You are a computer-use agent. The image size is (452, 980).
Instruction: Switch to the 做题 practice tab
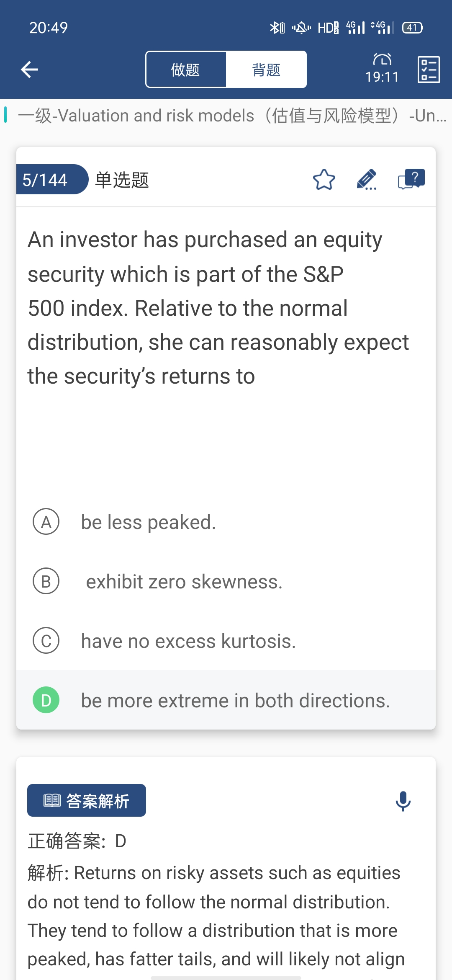click(185, 70)
